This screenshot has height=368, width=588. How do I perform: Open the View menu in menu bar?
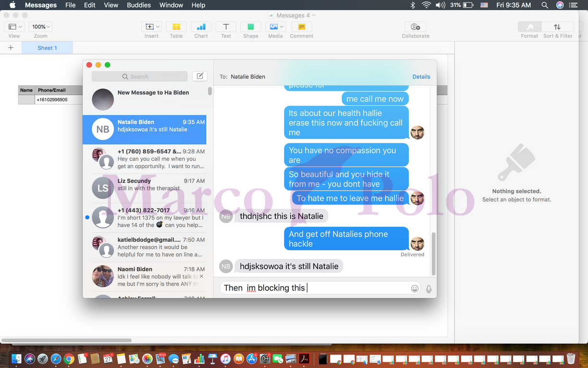click(111, 5)
